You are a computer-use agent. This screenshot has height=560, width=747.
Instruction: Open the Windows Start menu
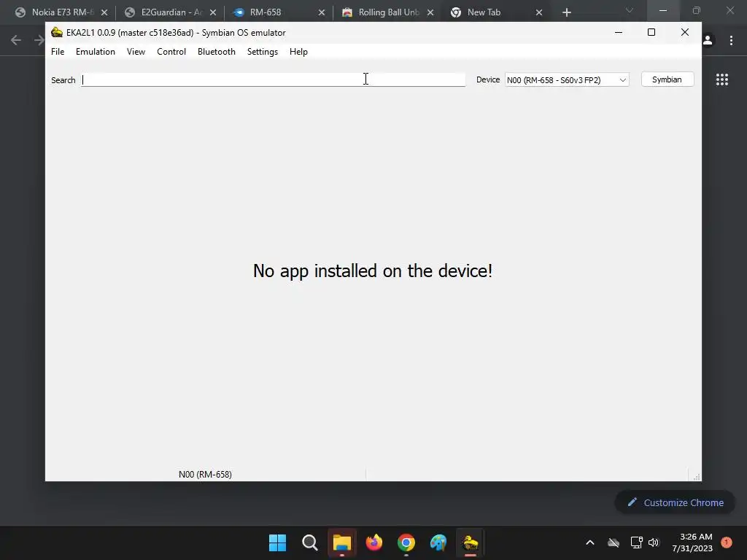pos(277,542)
